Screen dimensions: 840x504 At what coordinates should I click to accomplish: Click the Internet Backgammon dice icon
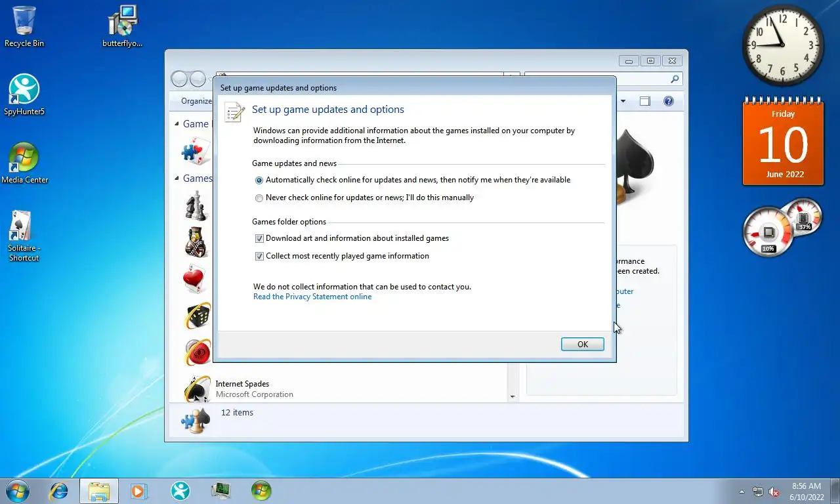pyautogui.click(x=198, y=316)
